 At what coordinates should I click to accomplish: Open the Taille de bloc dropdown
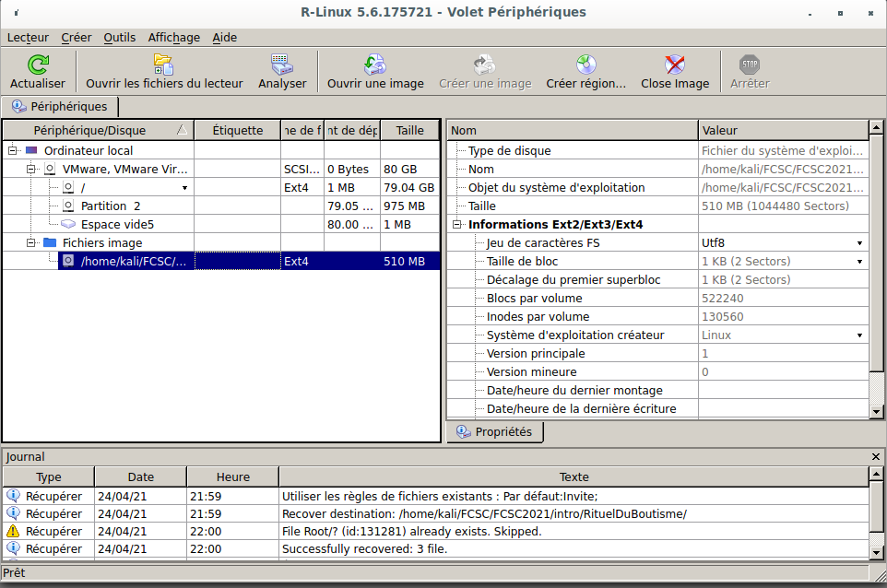tap(859, 262)
